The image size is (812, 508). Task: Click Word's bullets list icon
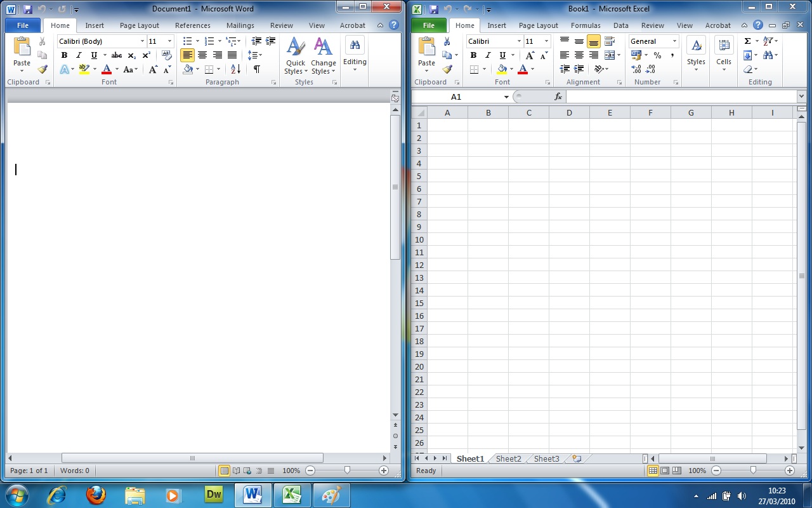coord(187,41)
